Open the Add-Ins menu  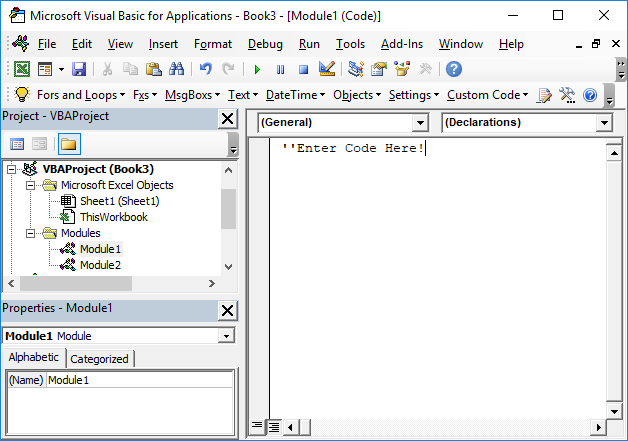point(402,44)
